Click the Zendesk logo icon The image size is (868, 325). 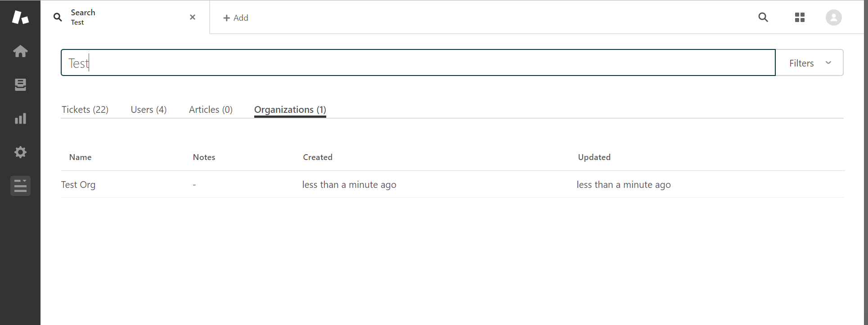click(x=20, y=18)
